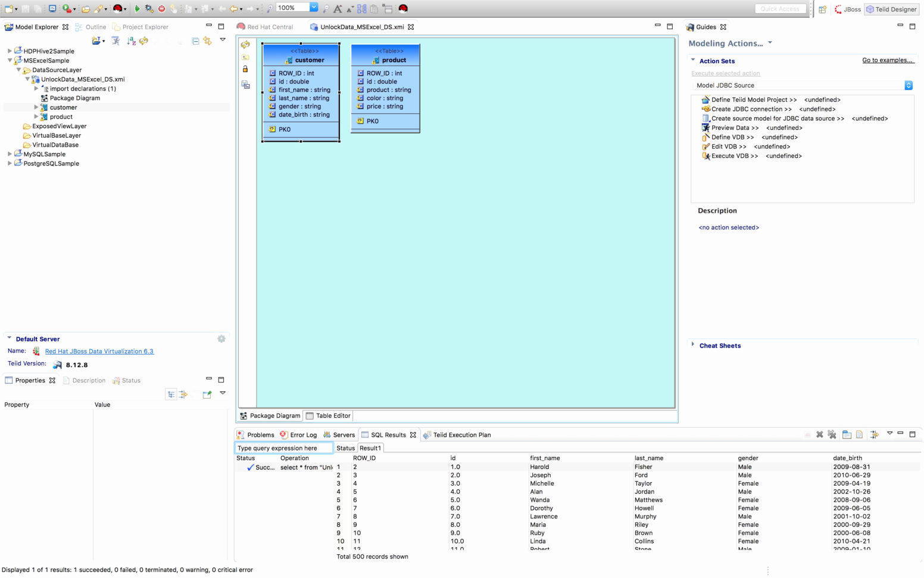Select the PK0 key in customer table
This screenshot has width=924, height=578.
(280, 129)
